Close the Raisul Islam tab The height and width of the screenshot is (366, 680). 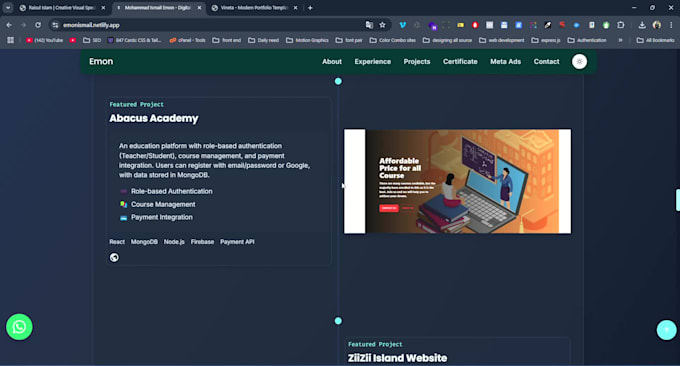(x=103, y=8)
